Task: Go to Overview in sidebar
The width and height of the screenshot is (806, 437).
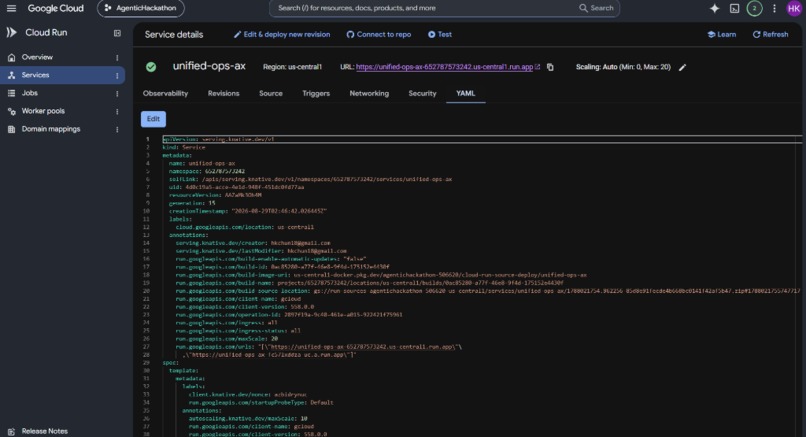Action: tap(37, 57)
